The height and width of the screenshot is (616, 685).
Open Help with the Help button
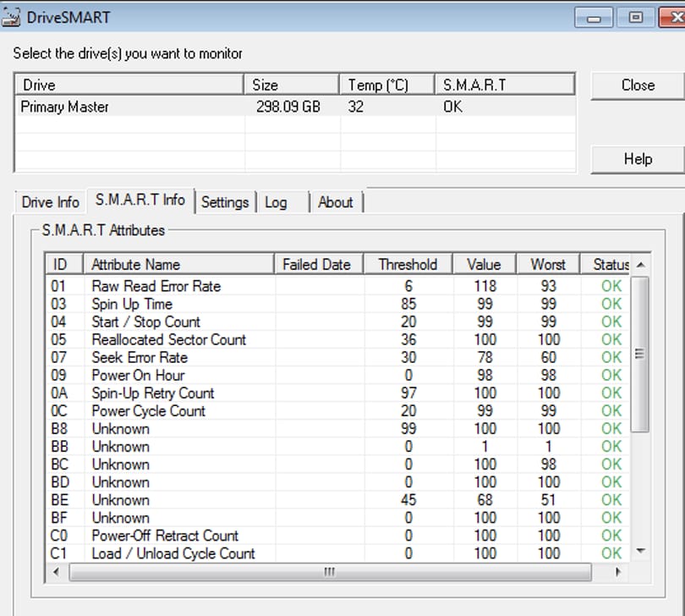[x=638, y=159]
